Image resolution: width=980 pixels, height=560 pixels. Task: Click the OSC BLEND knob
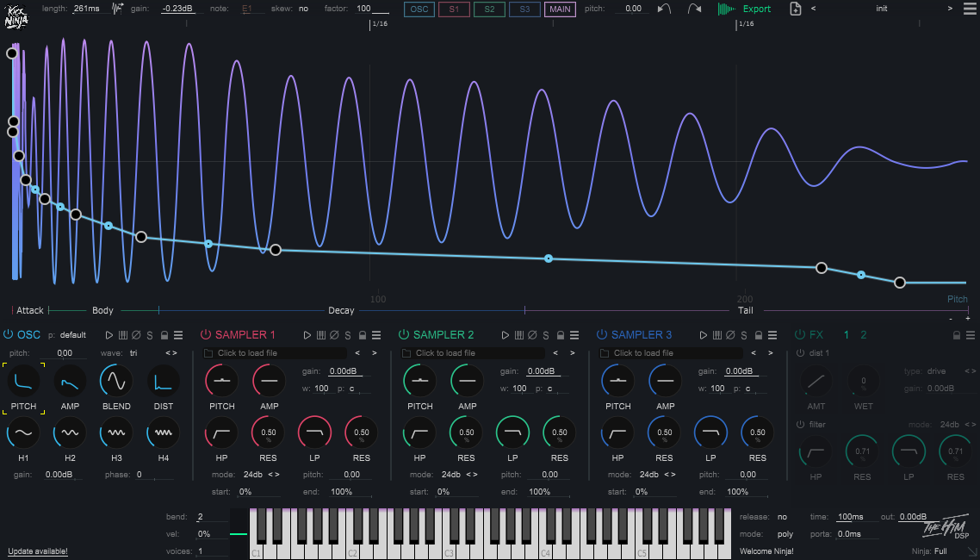pos(116,380)
